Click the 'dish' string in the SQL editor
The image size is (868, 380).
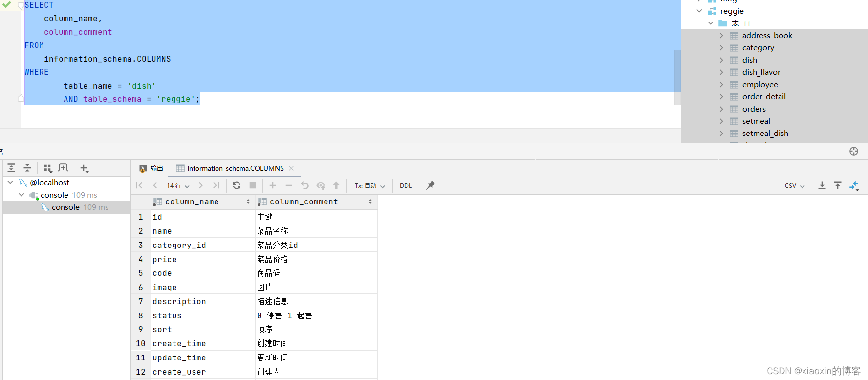(142, 86)
